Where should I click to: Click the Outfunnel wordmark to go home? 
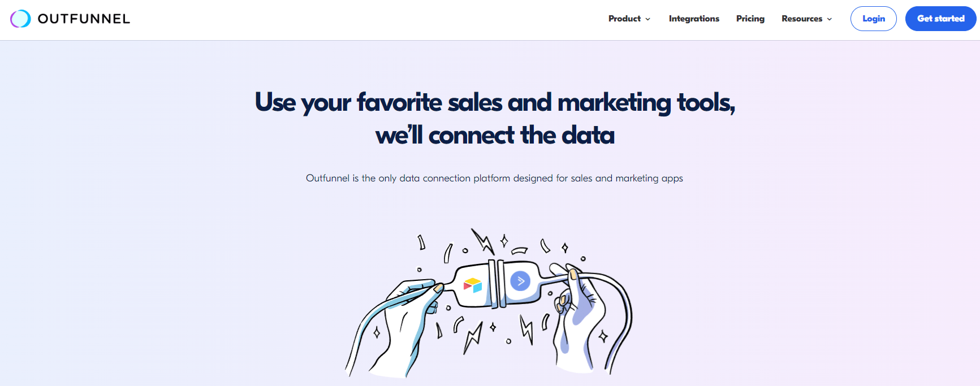83,19
